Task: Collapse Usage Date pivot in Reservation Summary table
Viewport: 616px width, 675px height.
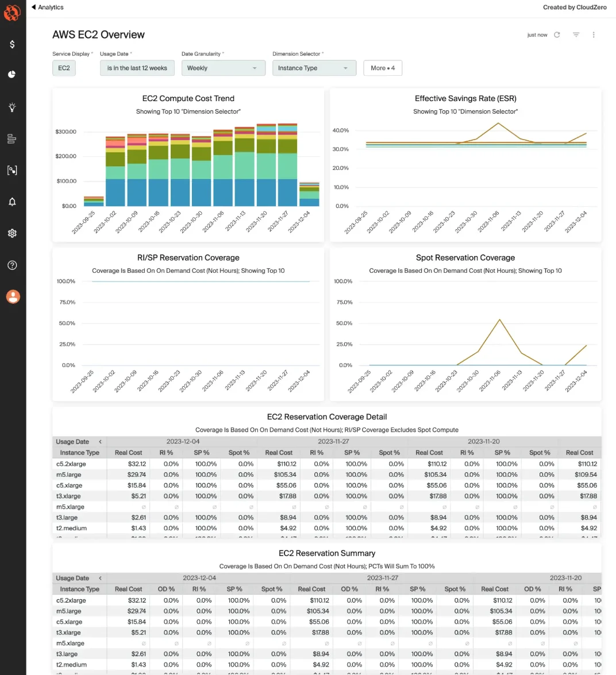Action: click(x=101, y=578)
